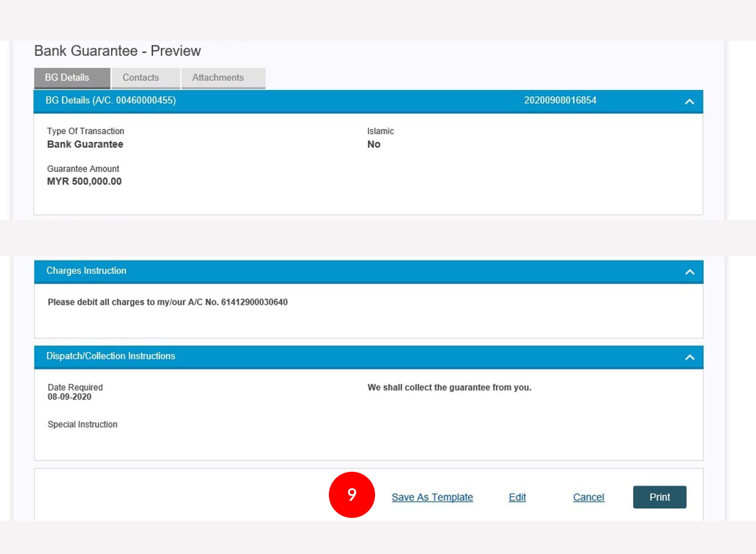Click the red step 9 marker
This screenshot has width=756, height=554.
coord(352,494)
